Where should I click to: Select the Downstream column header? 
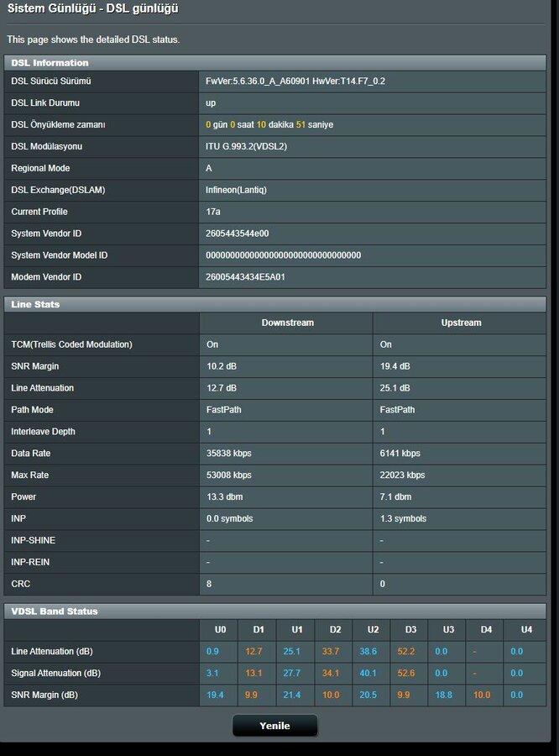(x=287, y=323)
